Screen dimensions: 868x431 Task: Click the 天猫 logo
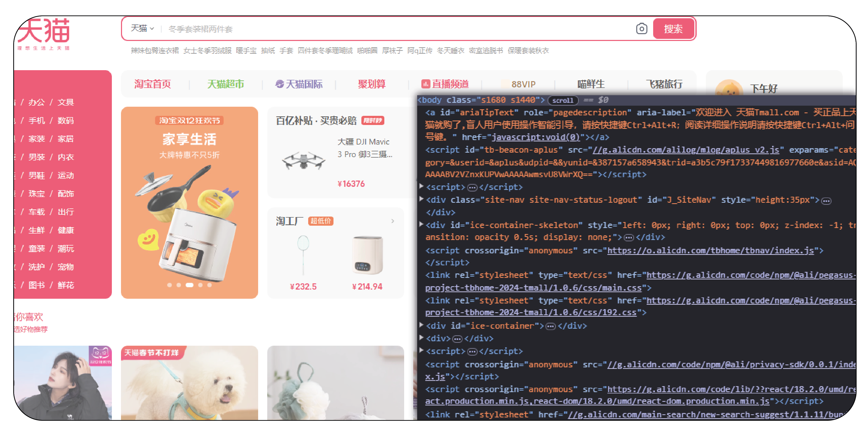point(44,34)
